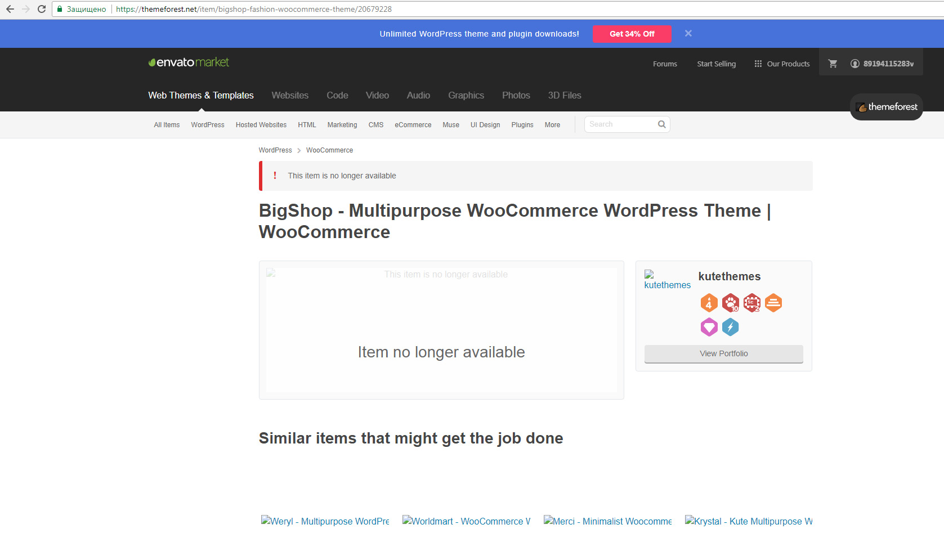Open the Muse category menu
This screenshot has width=944, height=560.
click(451, 125)
